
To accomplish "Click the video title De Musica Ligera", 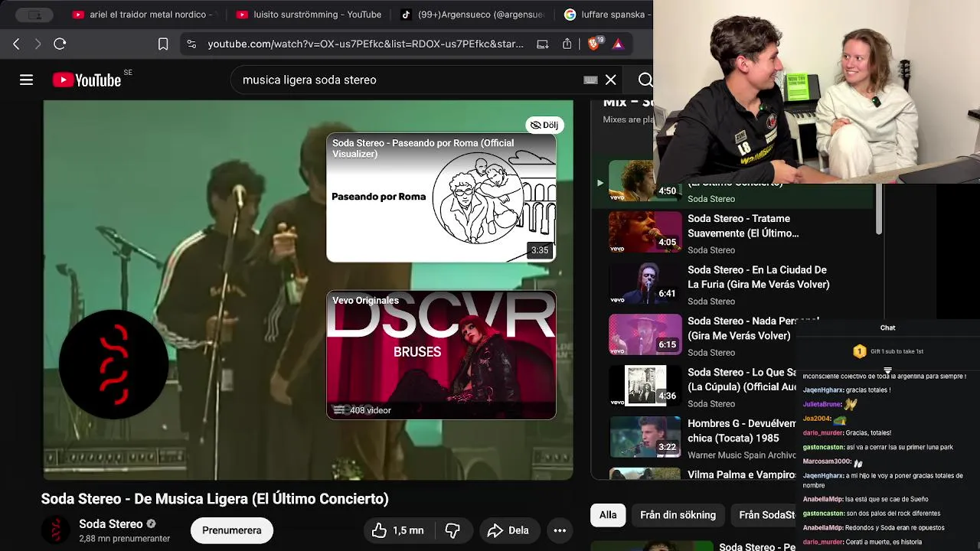I will tap(215, 499).
